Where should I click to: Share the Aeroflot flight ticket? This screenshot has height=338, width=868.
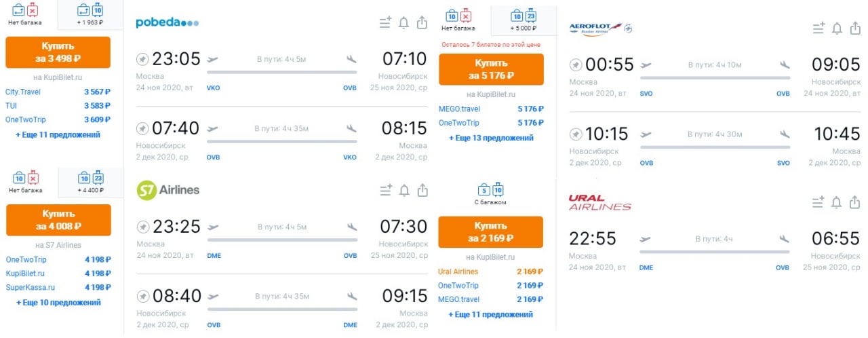[x=855, y=29]
